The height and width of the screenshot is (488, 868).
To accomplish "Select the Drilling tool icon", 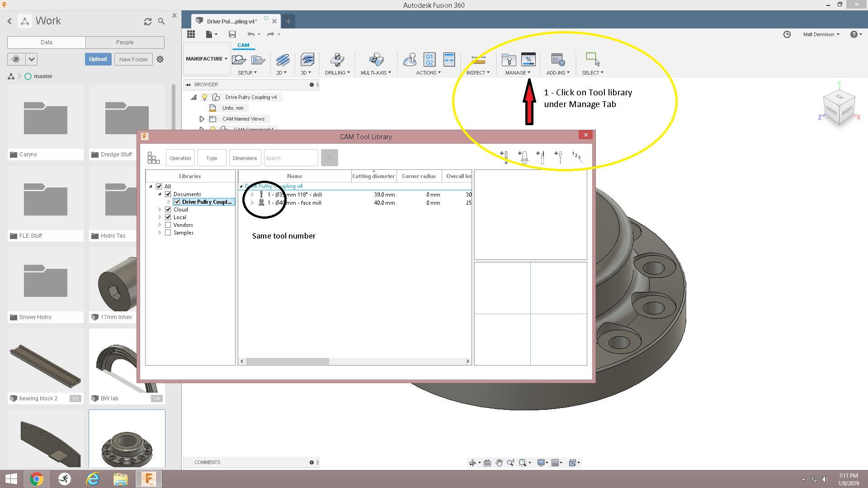I will [x=337, y=60].
